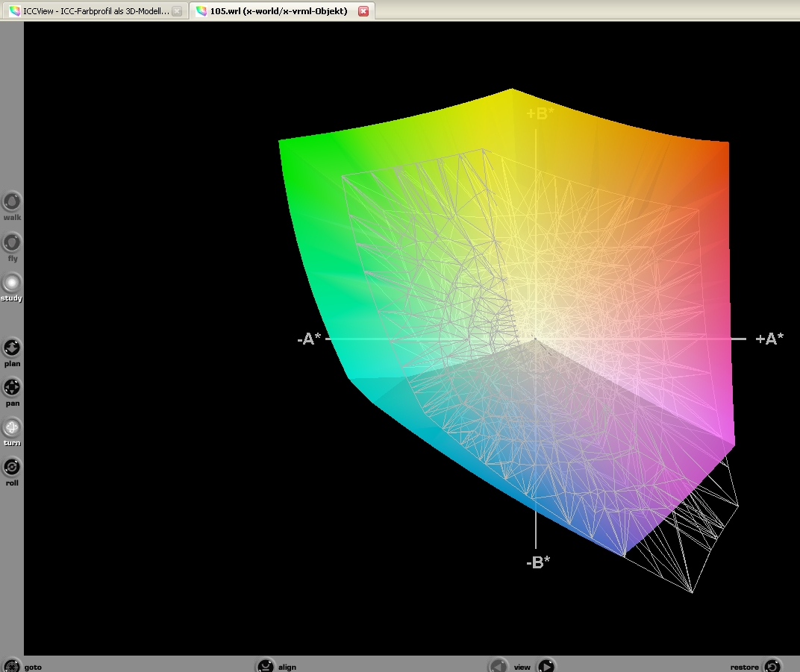Click the roll movement icon
This screenshot has height=672, width=800.
(x=12, y=468)
